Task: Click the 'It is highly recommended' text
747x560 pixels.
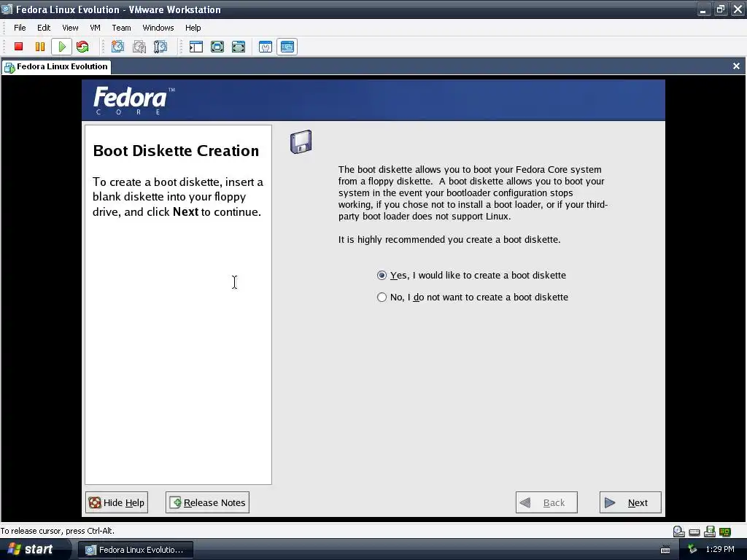Action: (449, 239)
